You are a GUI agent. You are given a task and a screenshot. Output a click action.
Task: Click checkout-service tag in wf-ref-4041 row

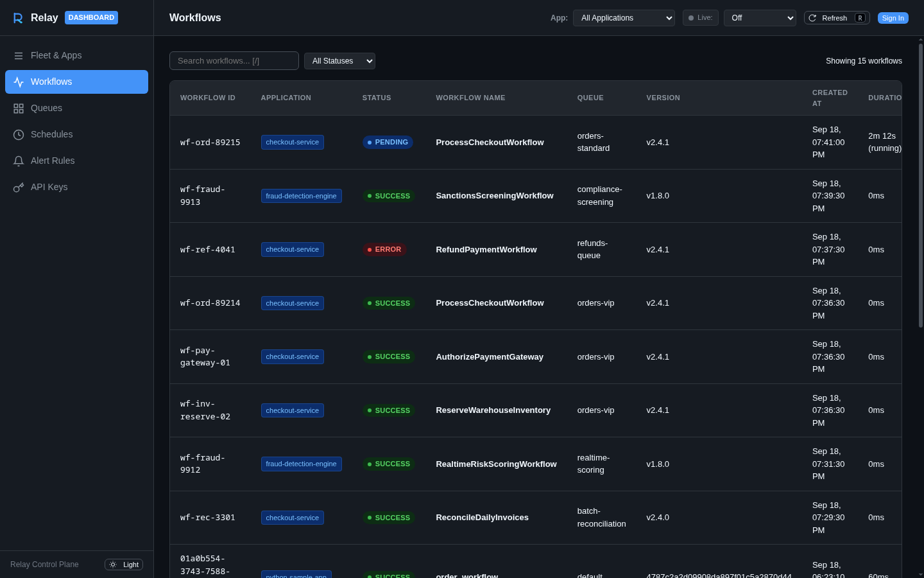[x=293, y=249]
